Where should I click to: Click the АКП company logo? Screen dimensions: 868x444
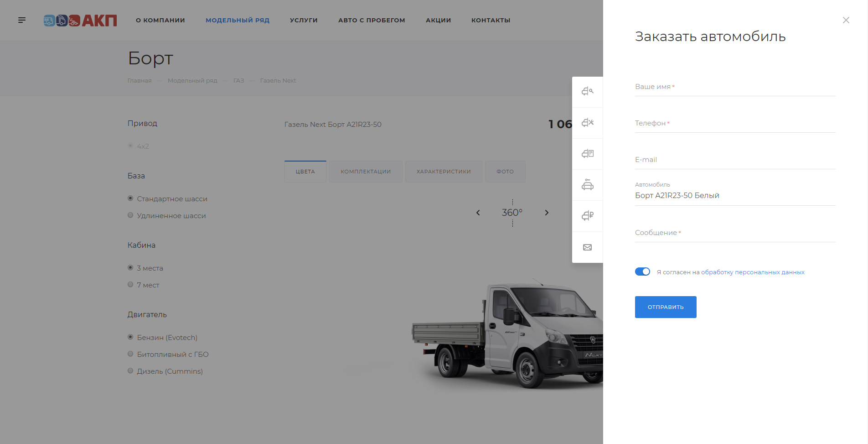pyautogui.click(x=80, y=20)
